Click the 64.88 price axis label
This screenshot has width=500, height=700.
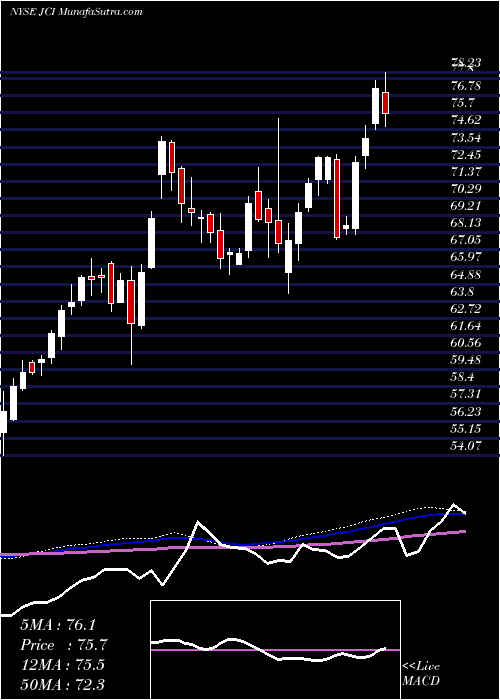point(466,275)
